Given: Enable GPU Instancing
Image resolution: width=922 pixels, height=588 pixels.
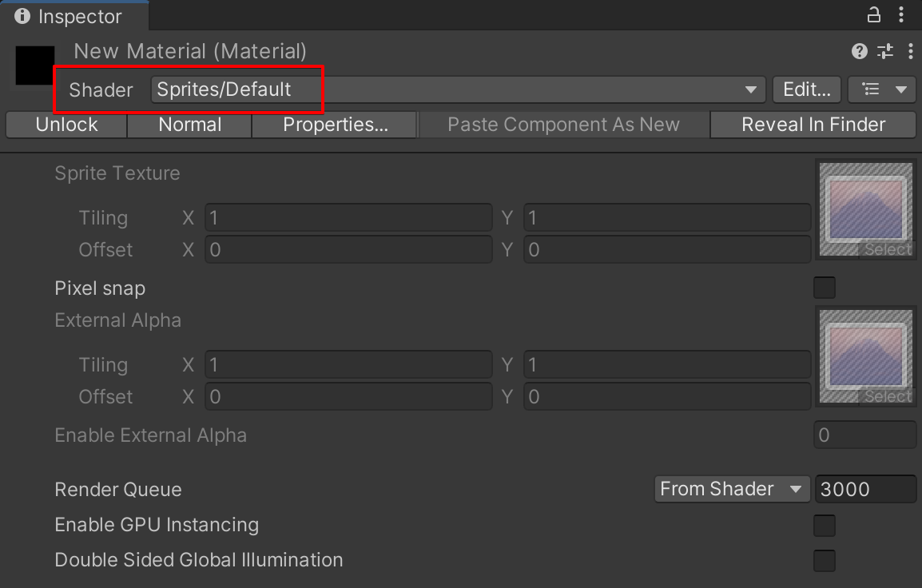Looking at the screenshot, I should [x=824, y=525].
